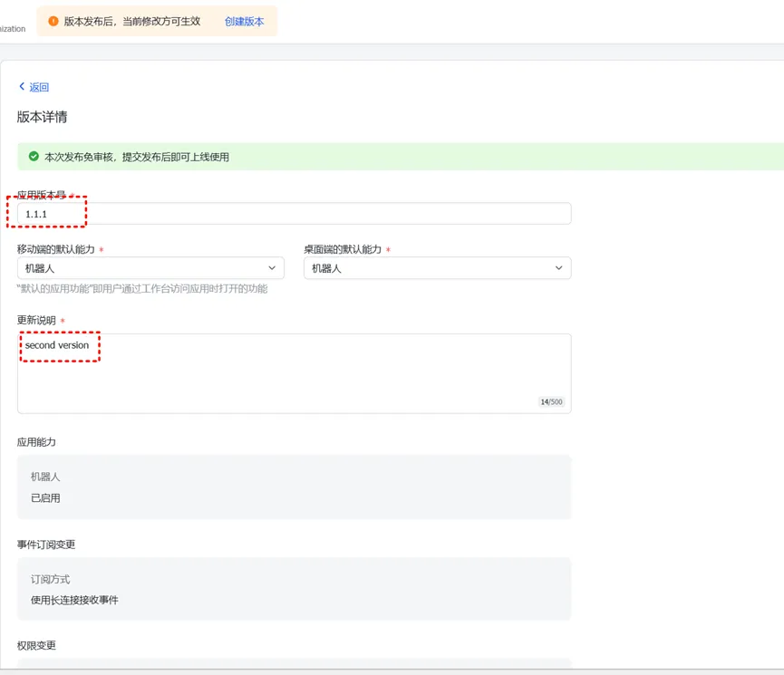Click the 权限变更 section heading
The height and width of the screenshot is (675, 784).
pos(36,645)
